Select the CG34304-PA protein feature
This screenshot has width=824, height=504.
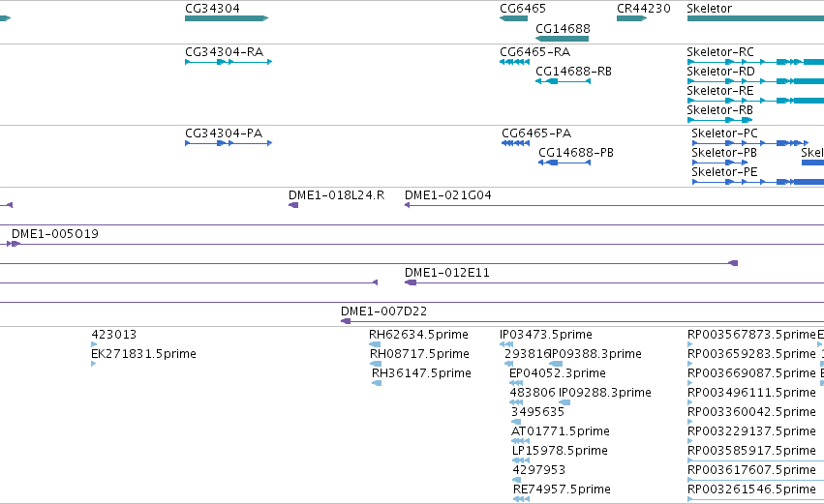(229, 143)
